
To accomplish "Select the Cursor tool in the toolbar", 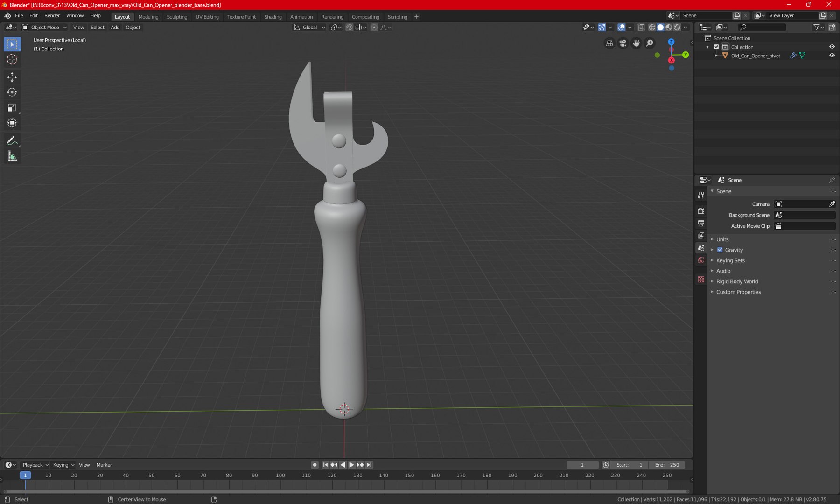I will [12, 60].
